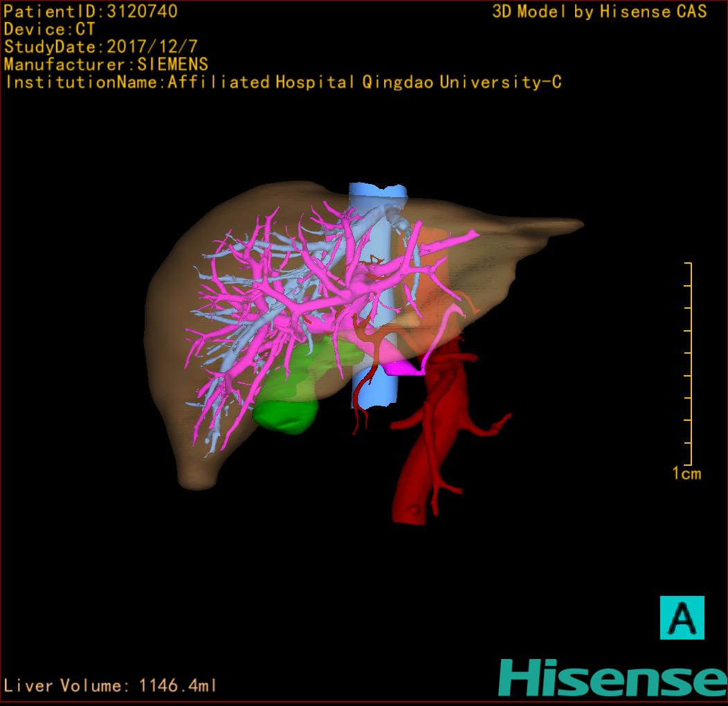The image size is (728, 706).
Task: Click the '1cm' scale label
Action: pos(686,473)
